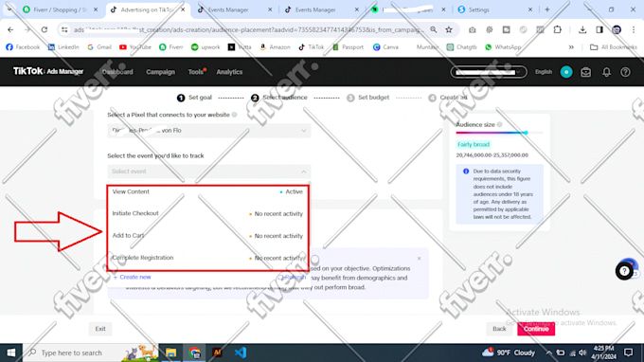The width and height of the screenshot is (644, 362).
Task: Show hidden system tray icons
Action: pyautogui.click(x=548, y=353)
